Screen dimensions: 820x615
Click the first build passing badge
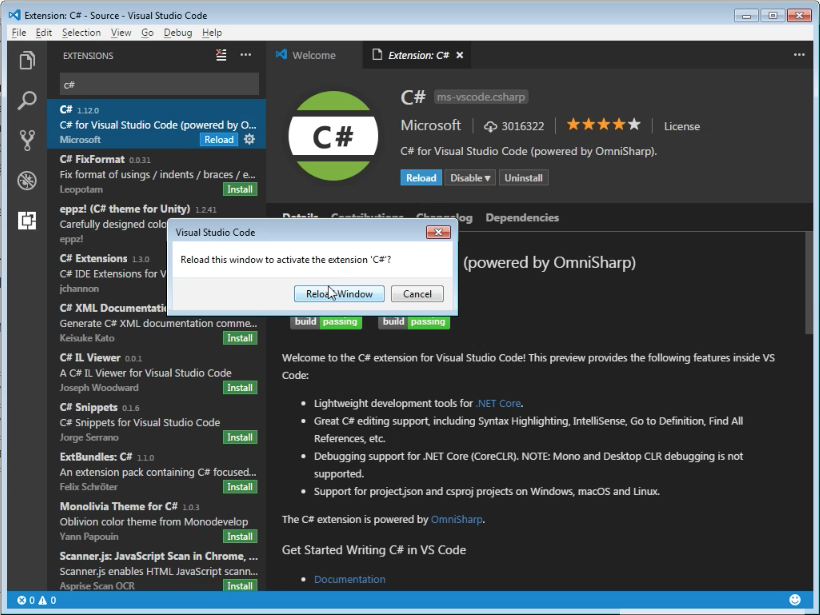[326, 322]
